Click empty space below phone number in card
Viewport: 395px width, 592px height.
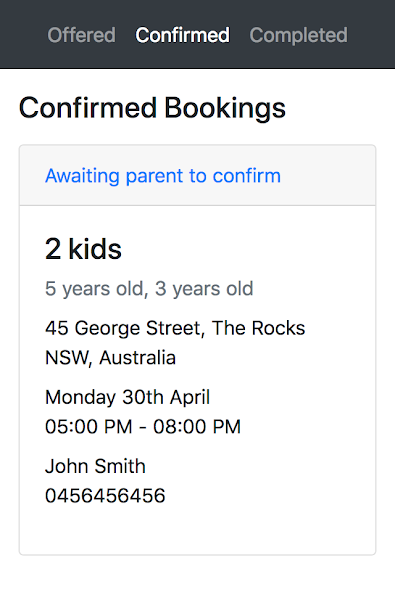tap(198, 530)
